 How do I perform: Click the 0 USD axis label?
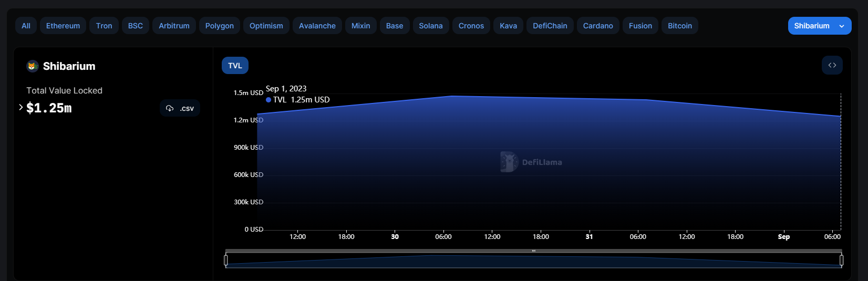tap(254, 230)
